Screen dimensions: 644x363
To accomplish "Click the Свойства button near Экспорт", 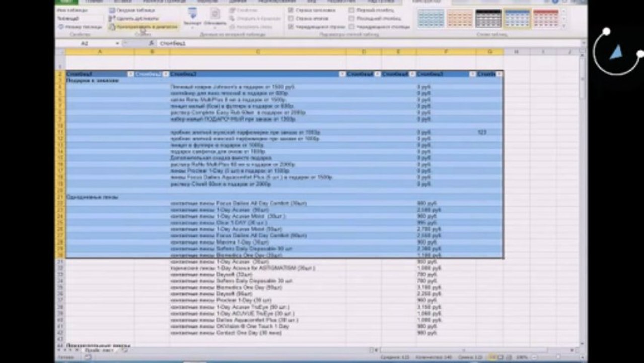I will pyautogui.click(x=243, y=10).
